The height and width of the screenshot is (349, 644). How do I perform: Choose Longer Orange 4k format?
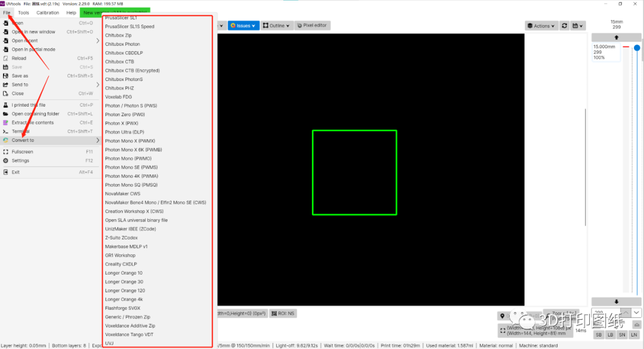point(124,300)
